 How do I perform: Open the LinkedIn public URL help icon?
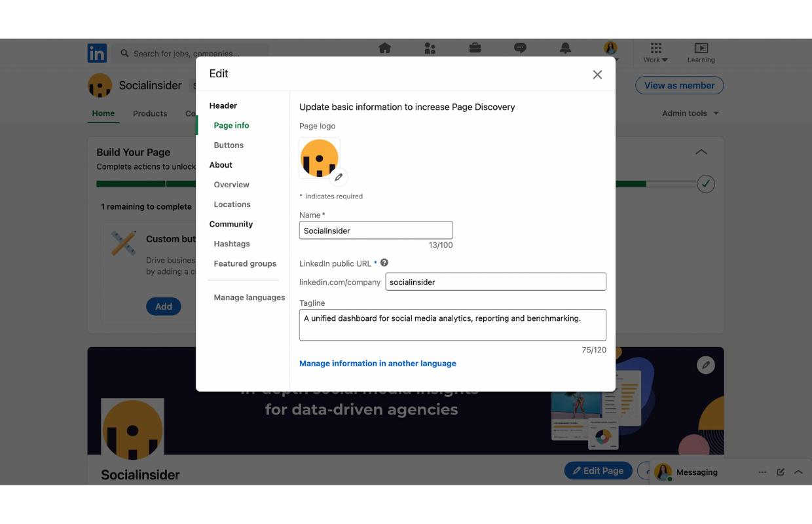coord(384,263)
